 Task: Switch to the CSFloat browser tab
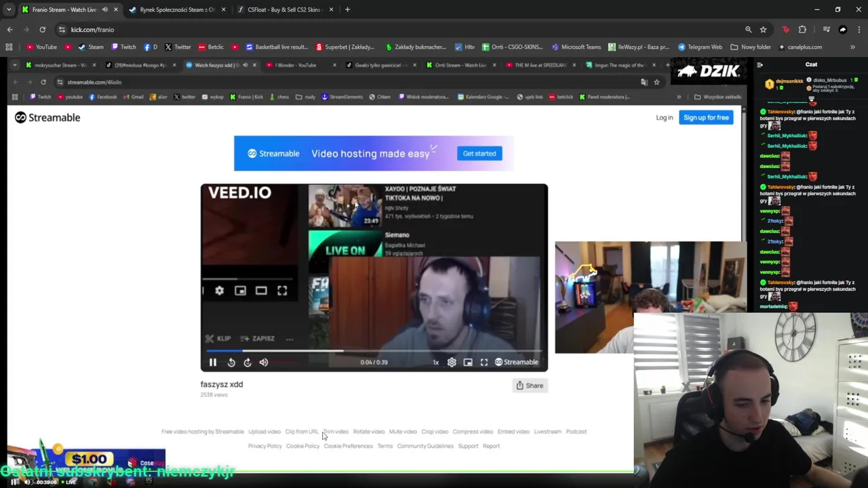click(x=283, y=9)
